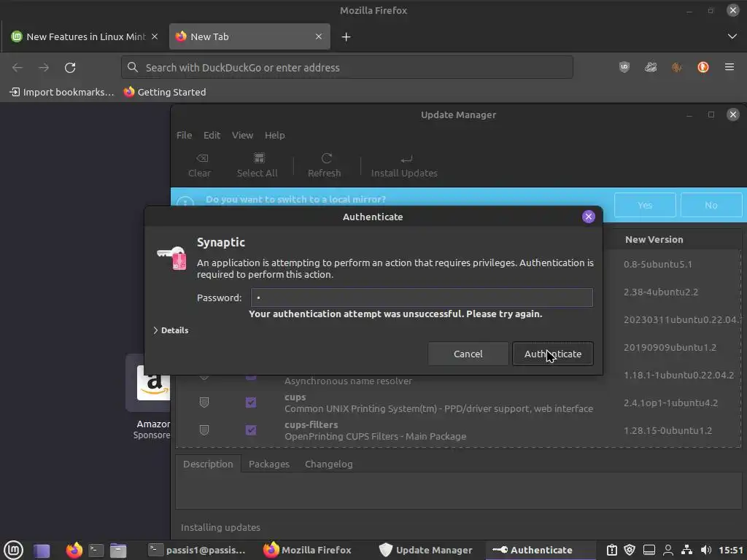Image resolution: width=747 pixels, height=560 pixels.
Task: Launch Terminal from the taskbar launcher
Action: [96, 551]
